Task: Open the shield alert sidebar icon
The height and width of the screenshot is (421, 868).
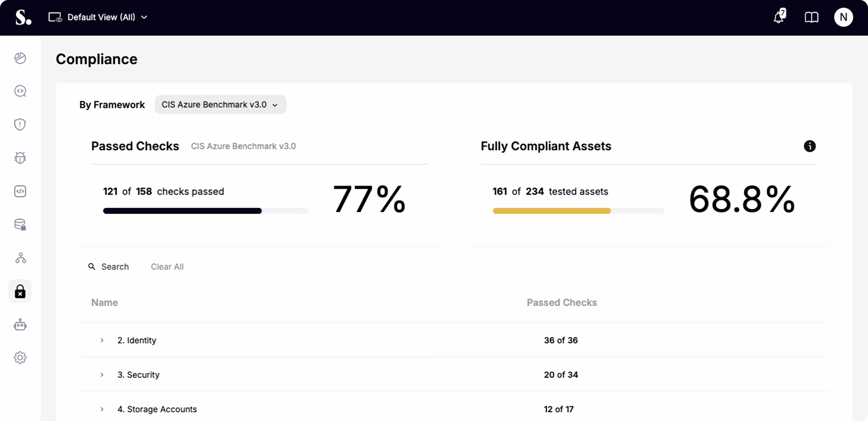Action: [20, 124]
